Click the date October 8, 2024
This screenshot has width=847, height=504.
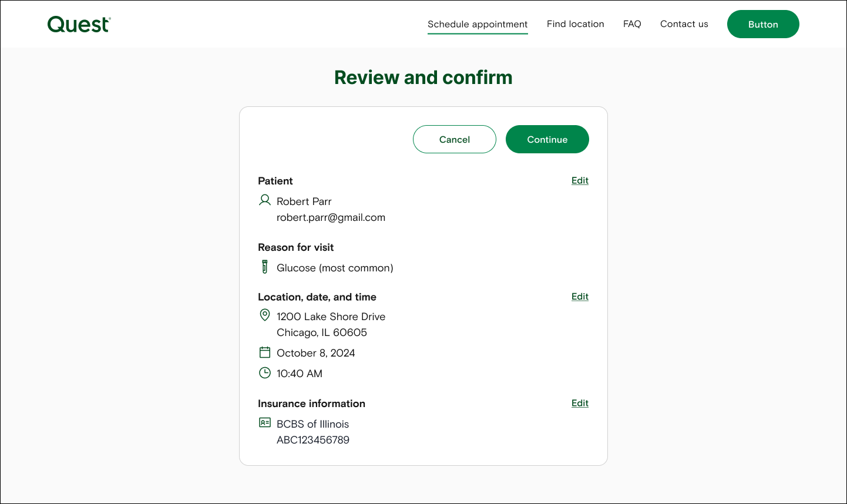(316, 353)
